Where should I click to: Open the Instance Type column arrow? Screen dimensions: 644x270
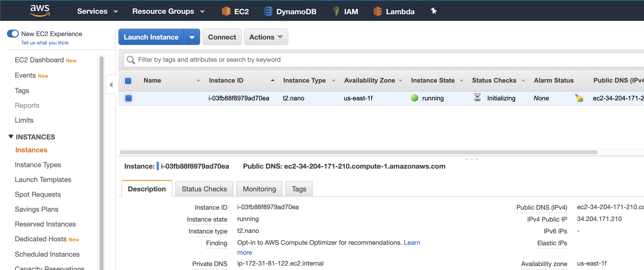click(x=333, y=81)
